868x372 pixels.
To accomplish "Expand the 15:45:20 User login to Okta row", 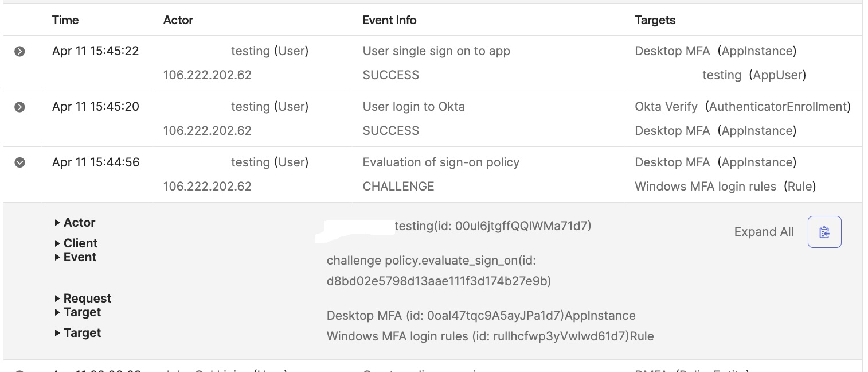I will [x=19, y=107].
